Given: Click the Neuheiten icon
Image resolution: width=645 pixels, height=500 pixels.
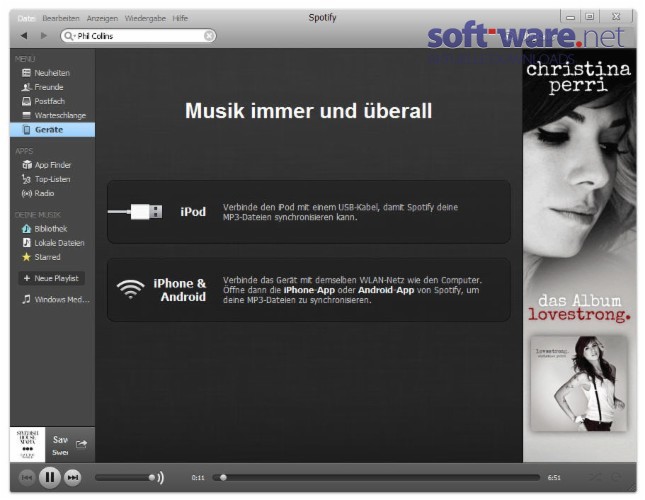Looking at the screenshot, I should coord(26,73).
